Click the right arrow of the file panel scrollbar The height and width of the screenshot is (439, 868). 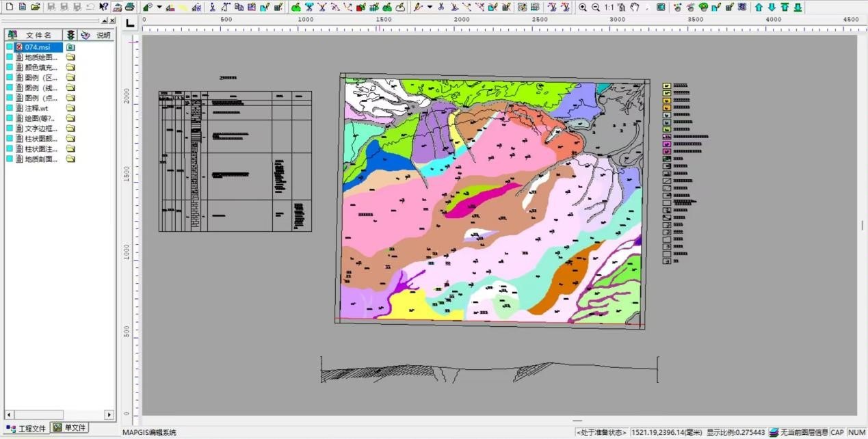(x=109, y=414)
